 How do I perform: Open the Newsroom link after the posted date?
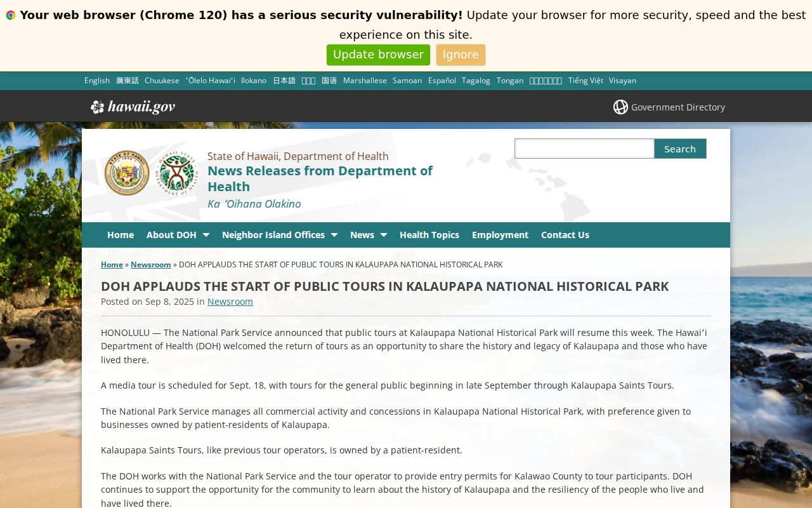230,302
